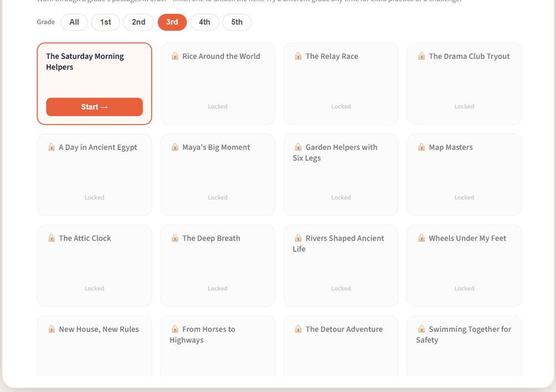Click the Garden Helpers with Six Legs title
This screenshot has height=392, width=556.
click(x=335, y=152)
